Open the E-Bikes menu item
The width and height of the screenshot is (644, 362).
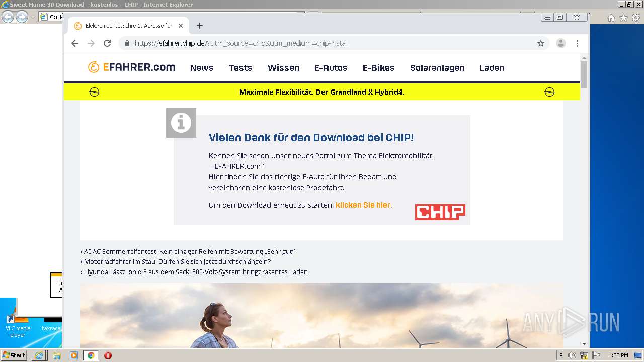click(378, 68)
